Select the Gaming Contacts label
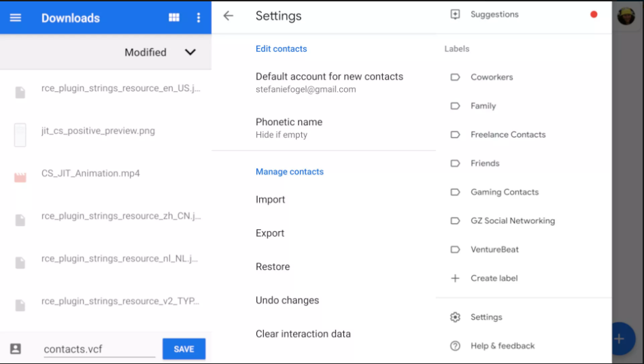644x364 pixels. [505, 193]
